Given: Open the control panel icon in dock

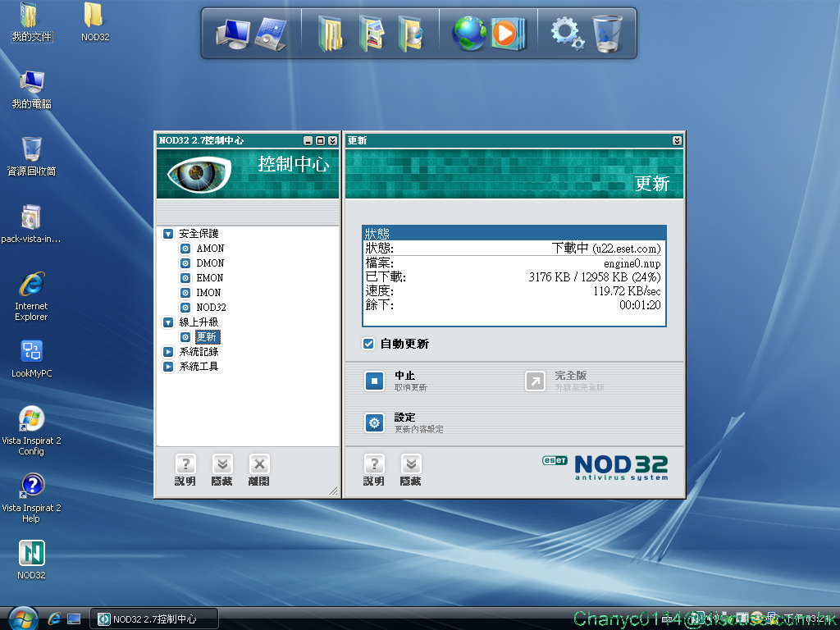Looking at the screenshot, I should coord(271,34).
